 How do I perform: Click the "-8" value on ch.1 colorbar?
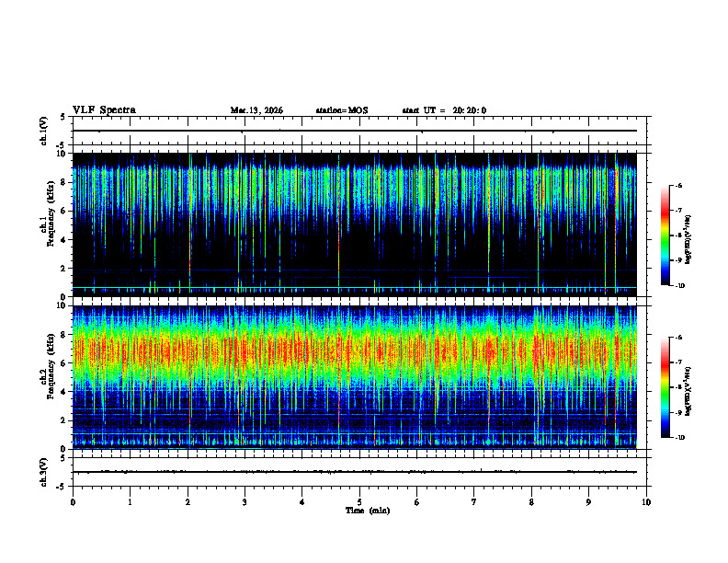678,236
